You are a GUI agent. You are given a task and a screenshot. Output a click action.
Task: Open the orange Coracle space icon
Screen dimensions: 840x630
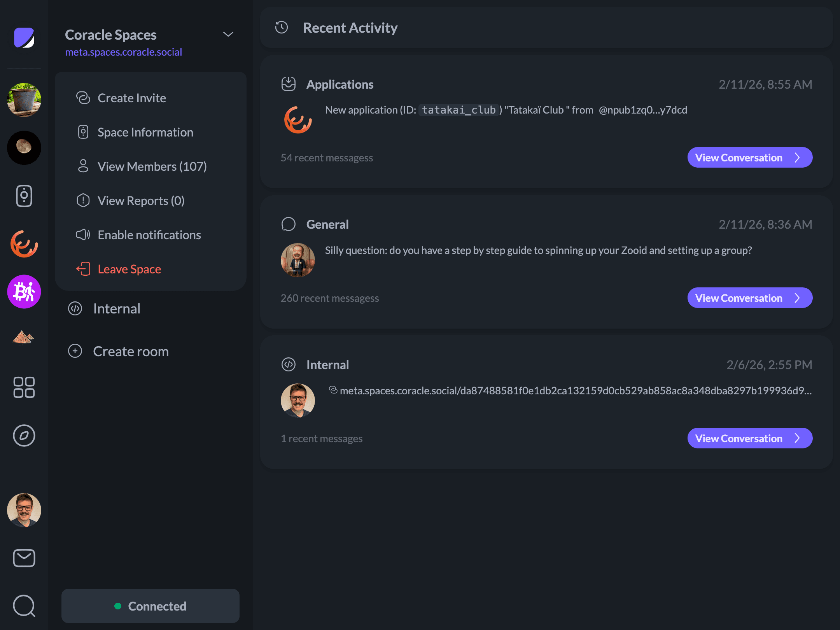(x=24, y=244)
